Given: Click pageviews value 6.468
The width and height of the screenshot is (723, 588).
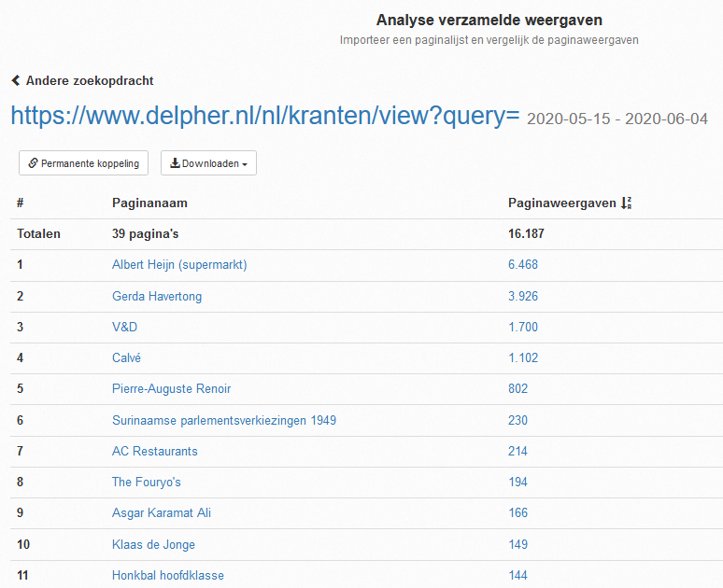Looking at the screenshot, I should click(523, 264).
